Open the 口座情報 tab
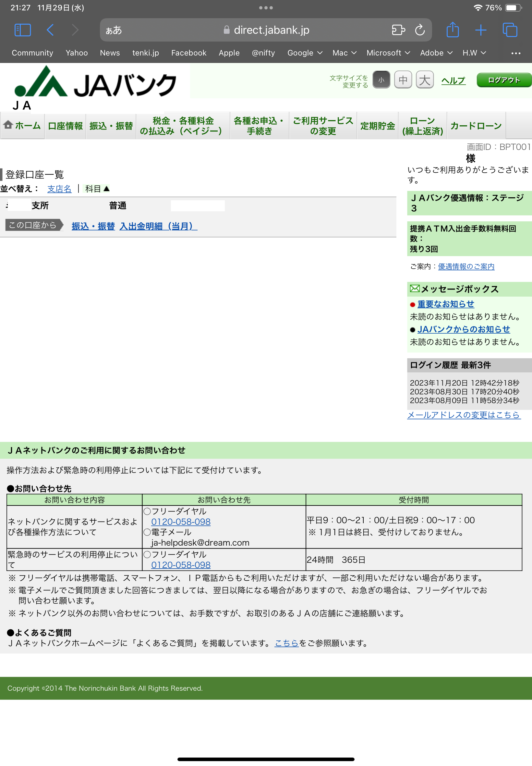The width and height of the screenshot is (532, 766). pyautogui.click(x=65, y=125)
